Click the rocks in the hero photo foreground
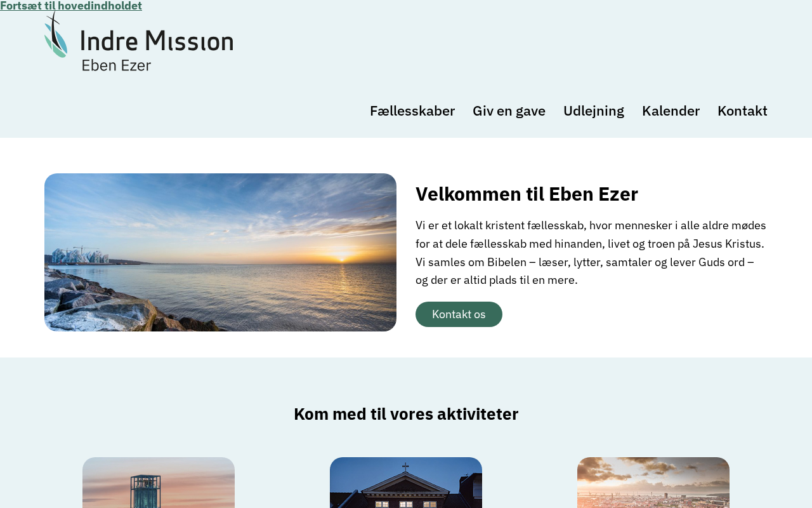This screenshot has width=812, height=508. [108, 304]
